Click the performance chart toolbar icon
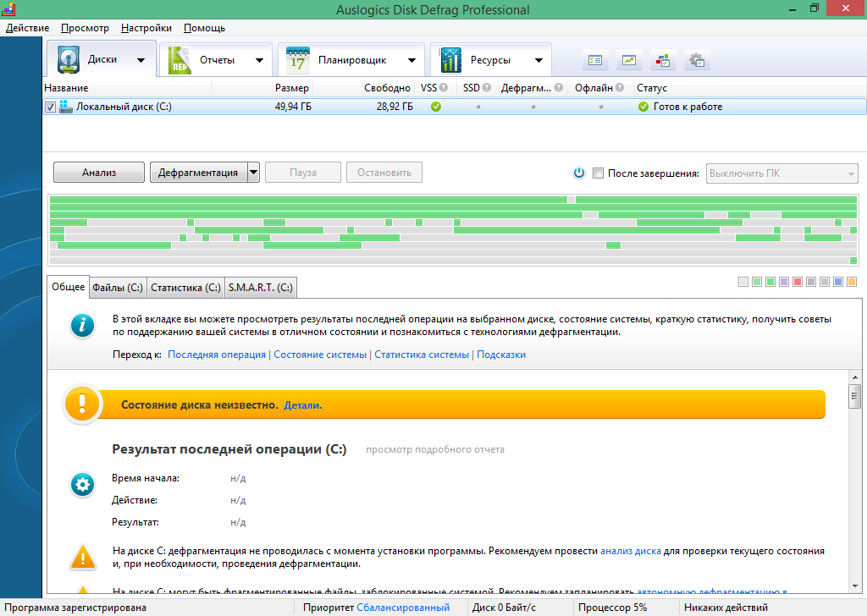The height and width of the screenshot is (616, 867). pyautogui.click(x=628, y=59)
